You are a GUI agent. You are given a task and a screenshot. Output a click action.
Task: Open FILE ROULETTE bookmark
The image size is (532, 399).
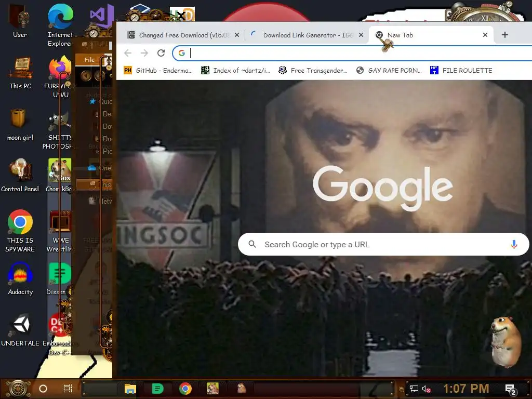click(x=461, y=70)
